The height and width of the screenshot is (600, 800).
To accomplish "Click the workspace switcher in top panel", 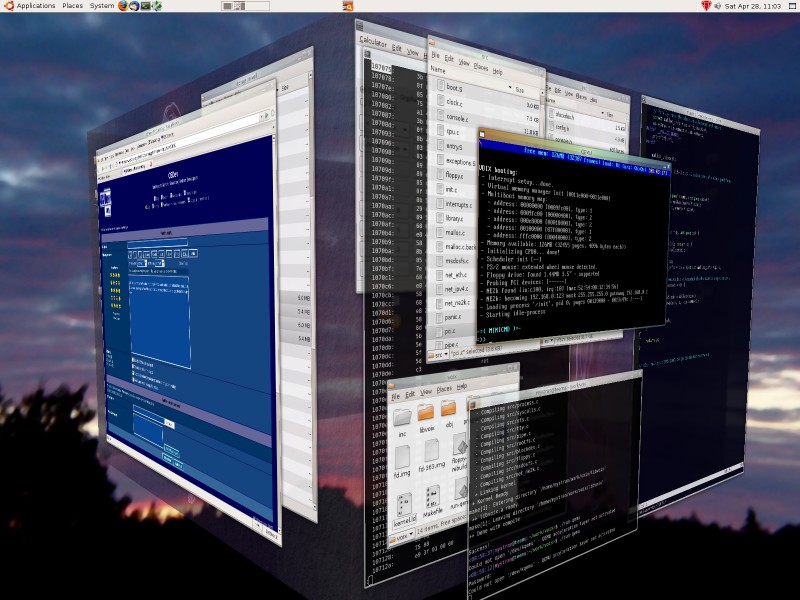I will 245,6.
